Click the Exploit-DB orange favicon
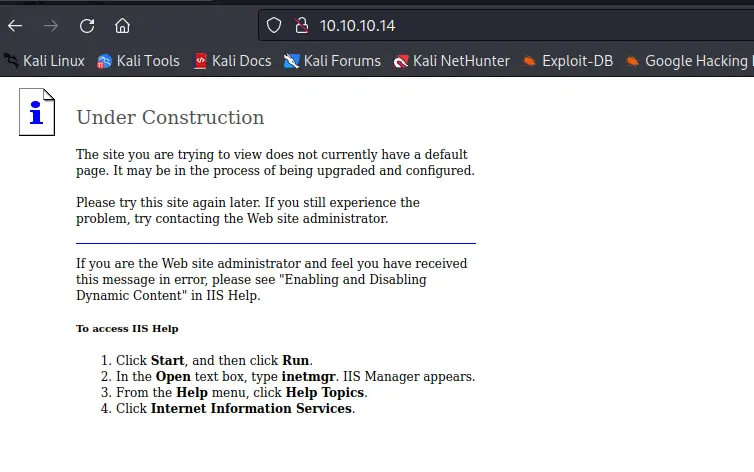 (529, 61)
